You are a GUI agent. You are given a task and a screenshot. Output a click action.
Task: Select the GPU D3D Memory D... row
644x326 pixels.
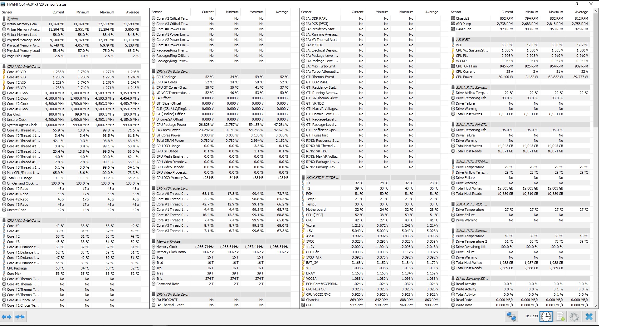pos(221,178)
